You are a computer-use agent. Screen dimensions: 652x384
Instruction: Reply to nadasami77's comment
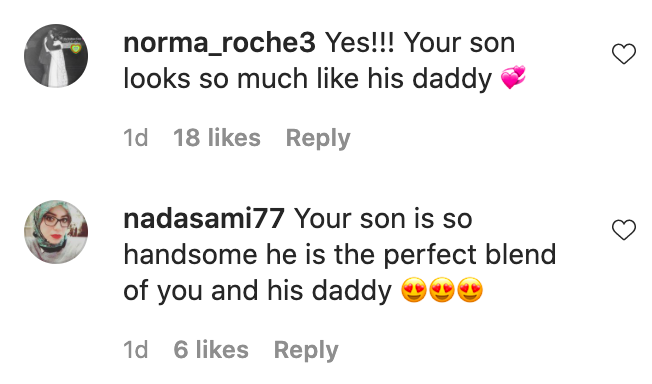[x=306, y=350]
